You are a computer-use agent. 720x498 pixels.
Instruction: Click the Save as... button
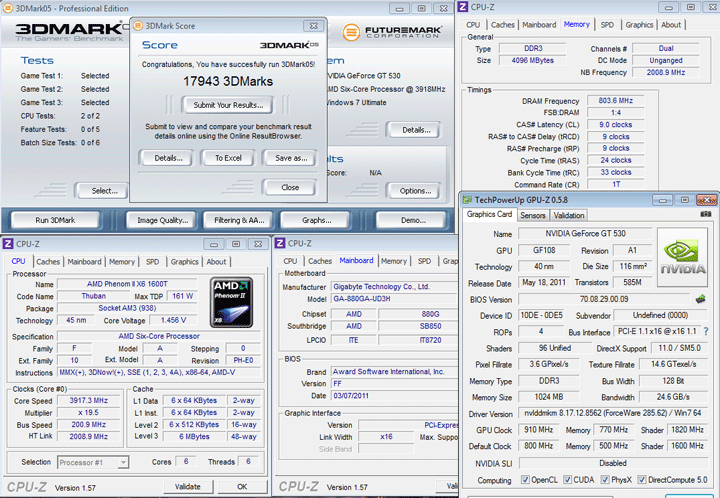(291, 158)
